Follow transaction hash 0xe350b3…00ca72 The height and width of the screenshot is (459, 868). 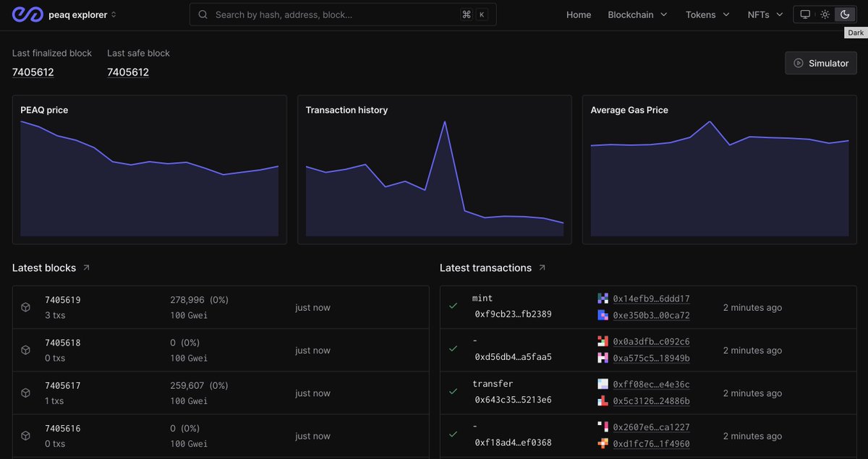[651, 316]
